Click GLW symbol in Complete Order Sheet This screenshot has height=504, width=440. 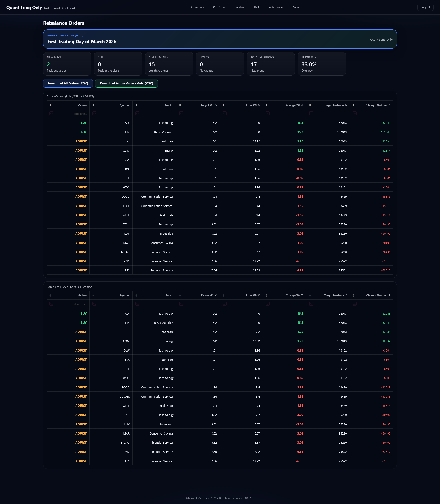click(x=126, y=351)
